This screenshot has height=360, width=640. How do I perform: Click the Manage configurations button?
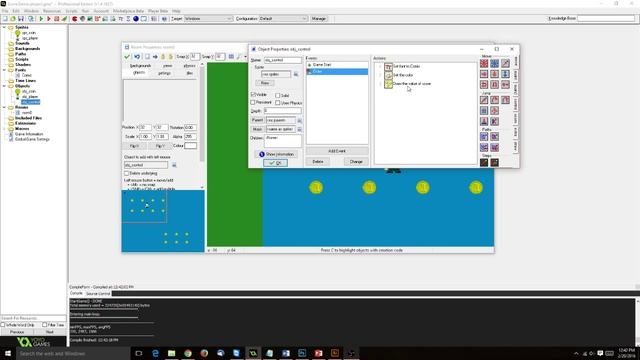(319, 19)
